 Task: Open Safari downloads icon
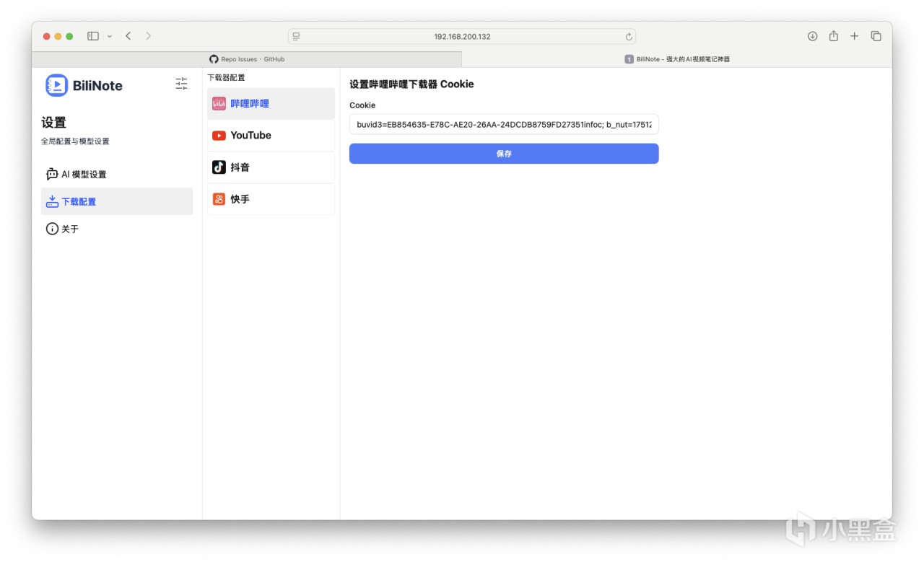click(x=813, y=36)
